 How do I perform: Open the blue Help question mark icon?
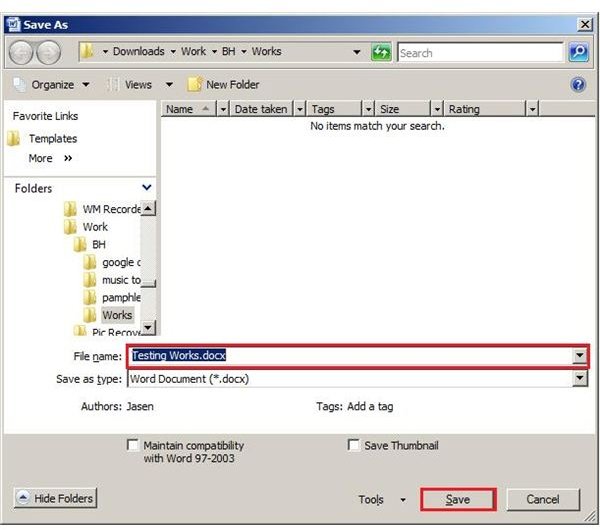pos(578,84)
